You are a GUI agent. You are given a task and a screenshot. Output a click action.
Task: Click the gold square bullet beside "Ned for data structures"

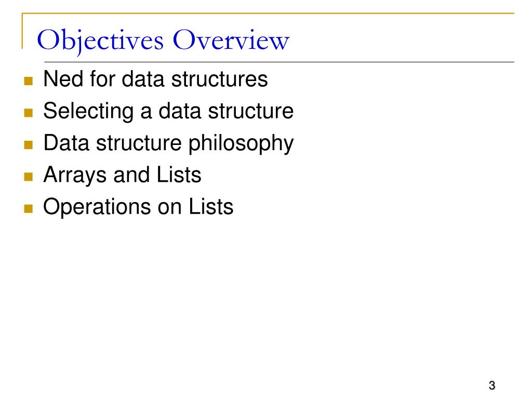pyautogui.click(x=29, y=81)
